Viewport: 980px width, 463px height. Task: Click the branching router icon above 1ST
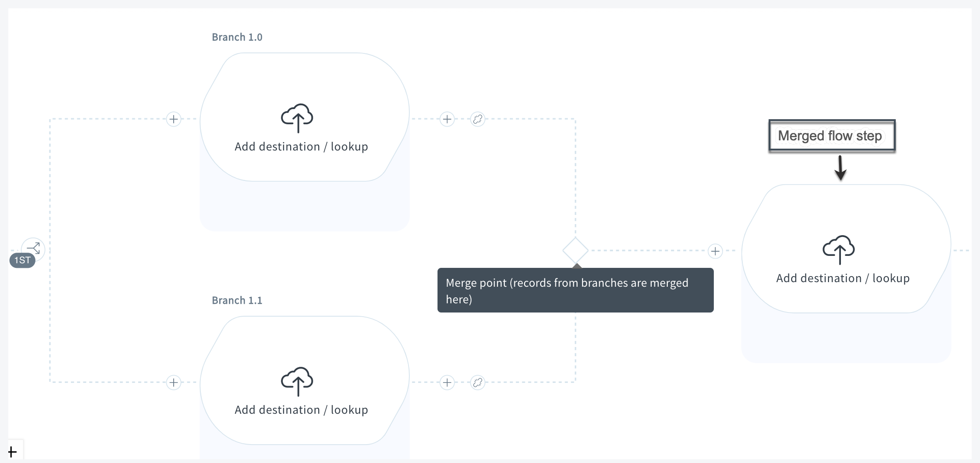pos(34,248)
